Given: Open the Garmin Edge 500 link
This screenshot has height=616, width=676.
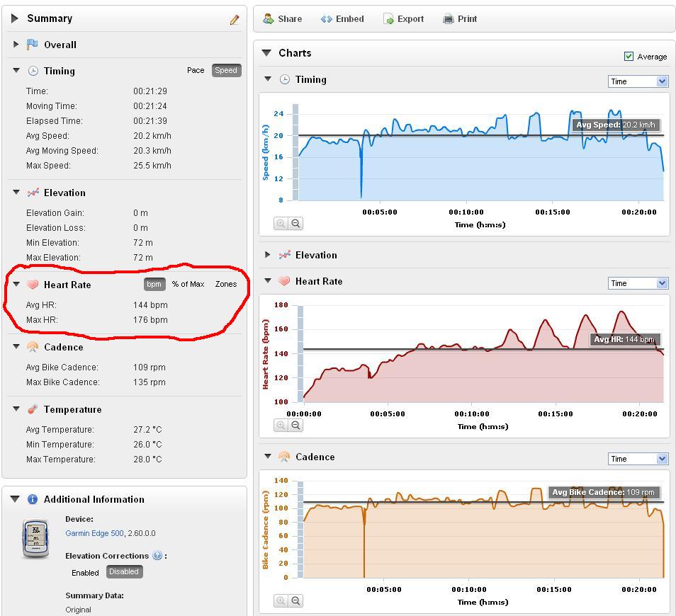Looking at the screenshot, I should [x=94, y=533].
